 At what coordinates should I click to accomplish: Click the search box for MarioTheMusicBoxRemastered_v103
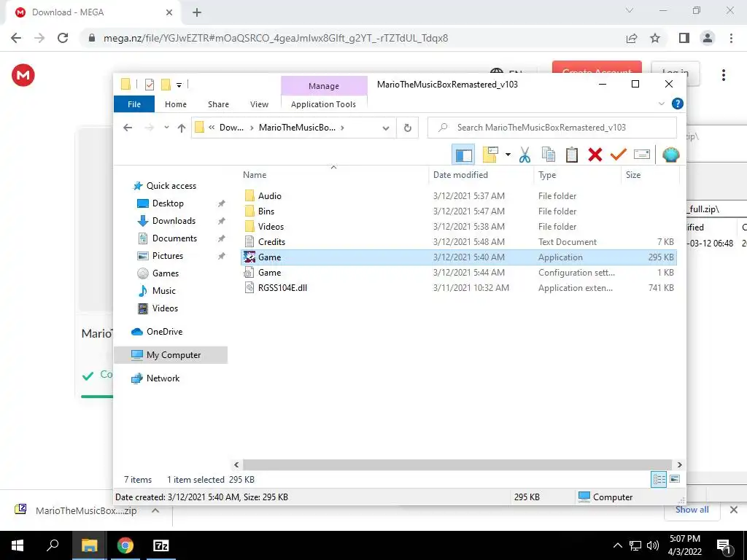click(x=551, y=128)
